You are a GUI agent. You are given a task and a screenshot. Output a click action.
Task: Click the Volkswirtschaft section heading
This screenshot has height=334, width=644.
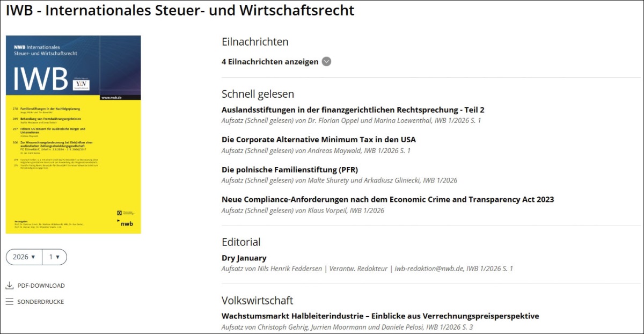(x=257, y=300)
